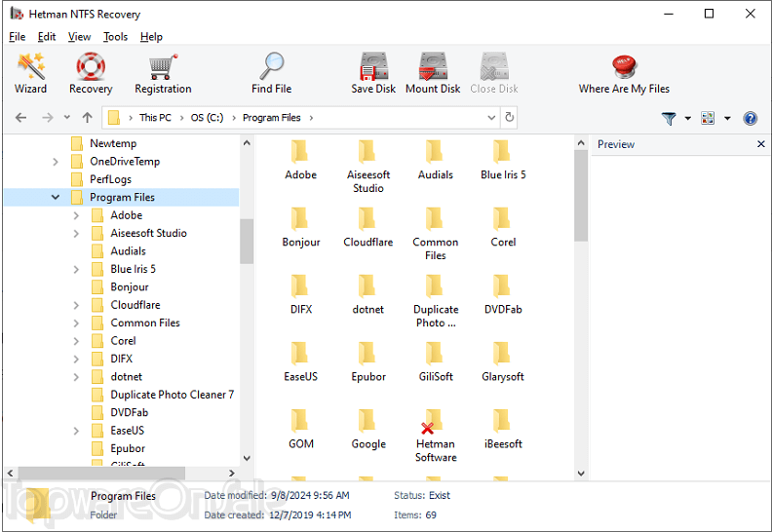Expand the Blue Iris 5 tree node
The height and width of the screenshot is (532, 772).
coord(76,269)
